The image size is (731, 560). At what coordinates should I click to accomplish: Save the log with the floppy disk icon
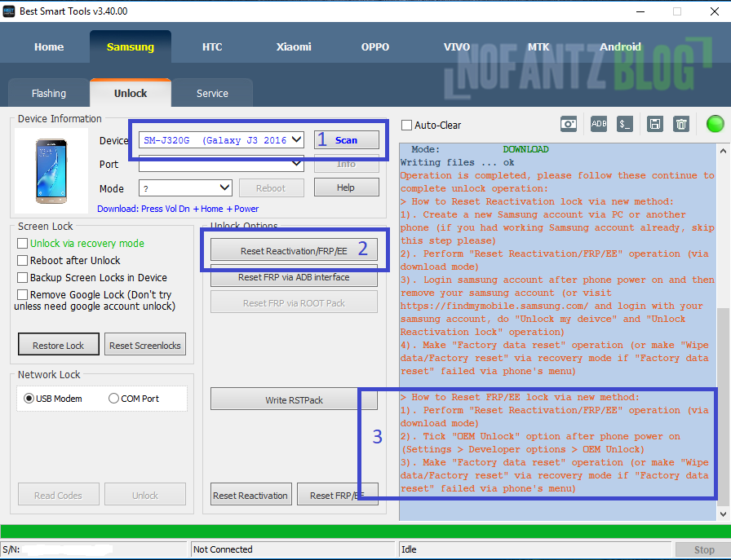(655, 124)
